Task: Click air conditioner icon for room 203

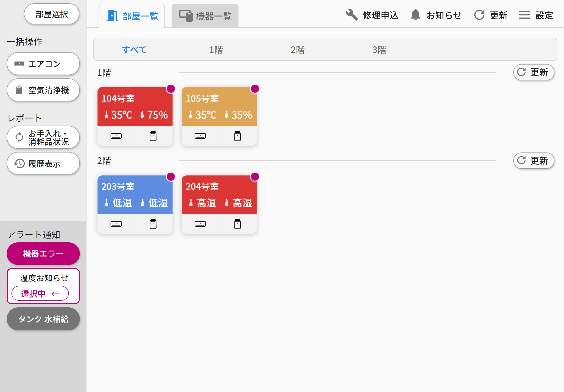Action: pos(116,224)
